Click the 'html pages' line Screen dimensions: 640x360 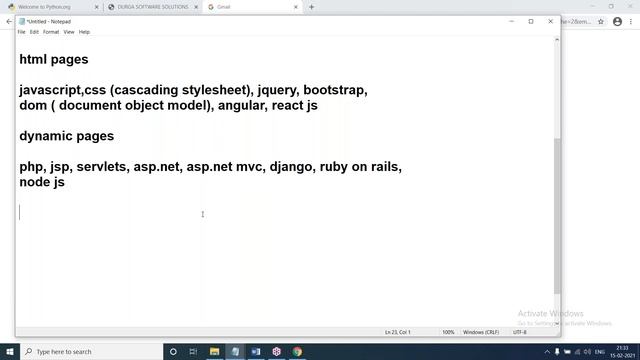click(x=54, y=60)
